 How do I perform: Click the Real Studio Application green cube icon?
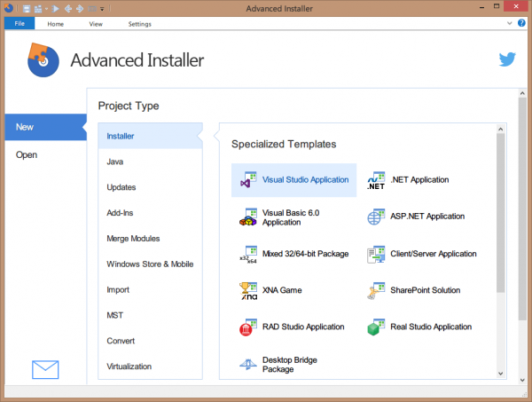point(376,327)
